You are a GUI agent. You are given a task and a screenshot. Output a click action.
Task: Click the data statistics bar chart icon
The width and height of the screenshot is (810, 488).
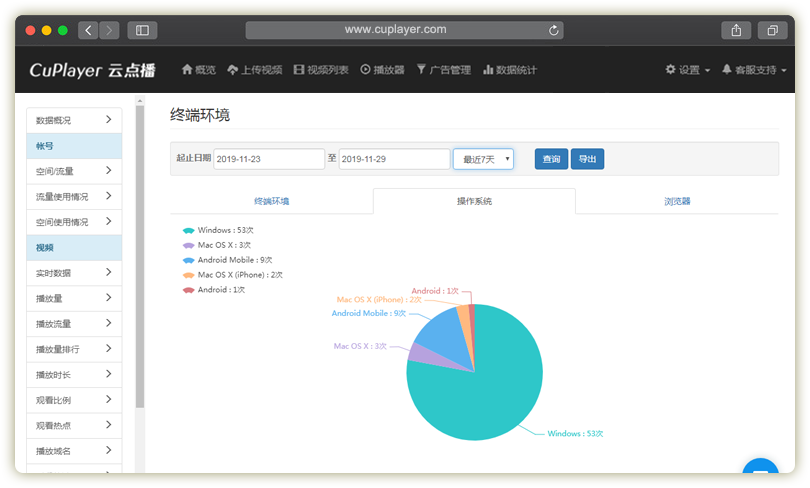(x=488, y=70)
